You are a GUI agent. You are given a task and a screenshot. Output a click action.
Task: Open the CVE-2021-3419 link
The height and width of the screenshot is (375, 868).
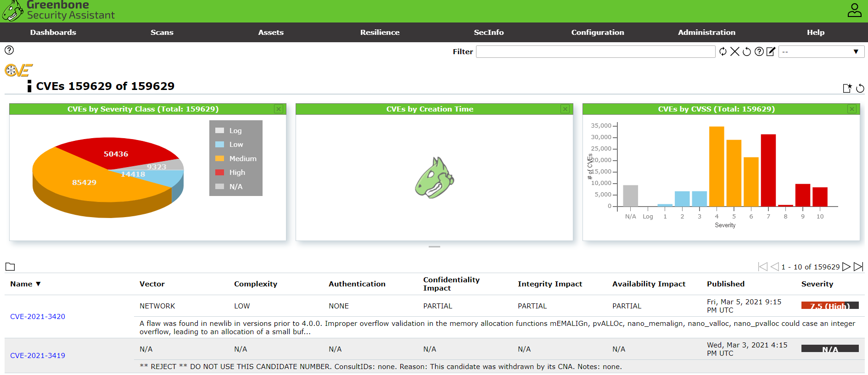(x=38, y=356)
